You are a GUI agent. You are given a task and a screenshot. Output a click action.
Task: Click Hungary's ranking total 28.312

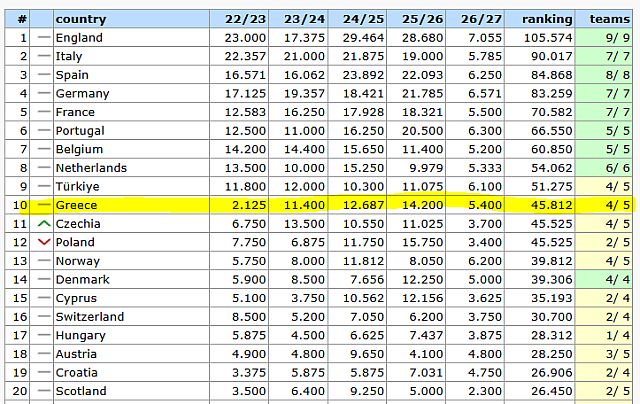[x=552, y=335]
